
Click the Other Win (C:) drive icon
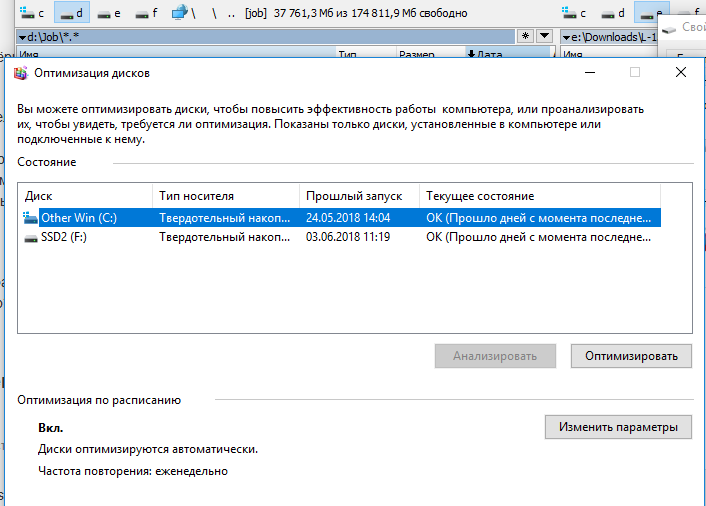(30, 218)
